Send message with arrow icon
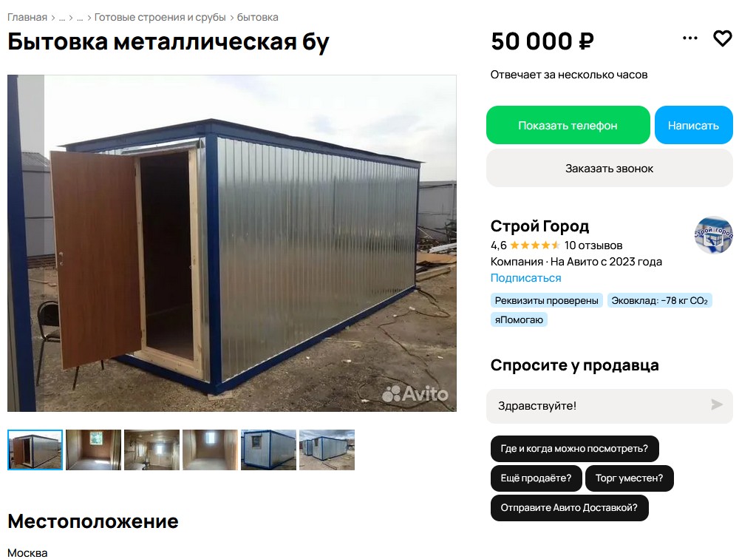Image resolution: width=756 pixels, height=559 pixels. [717, 404]
